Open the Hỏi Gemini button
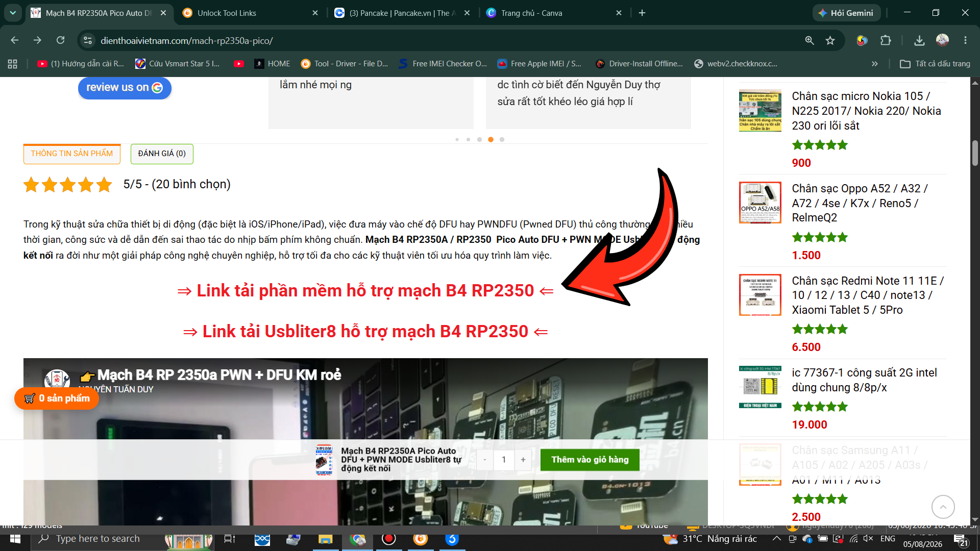Screen dimensions: 980x551 coord(846,13)
